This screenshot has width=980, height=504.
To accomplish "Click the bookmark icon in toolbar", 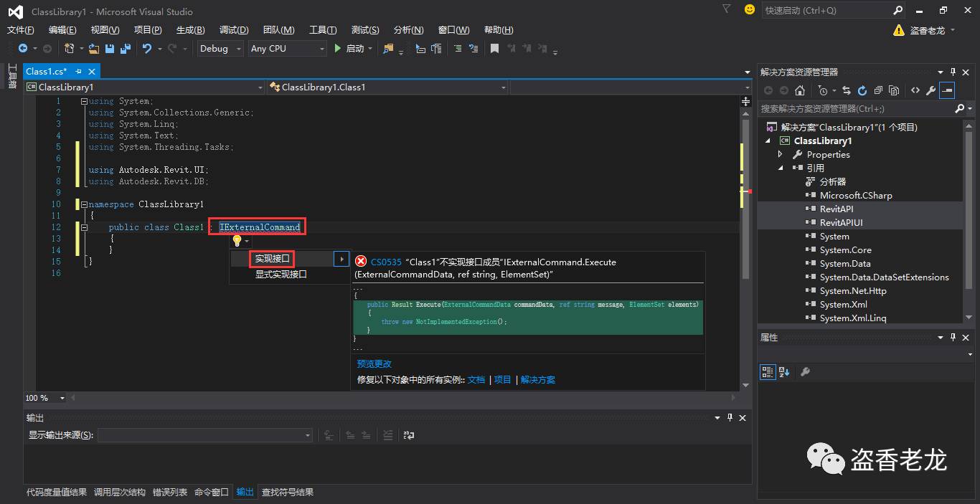I will coord(494,49).
